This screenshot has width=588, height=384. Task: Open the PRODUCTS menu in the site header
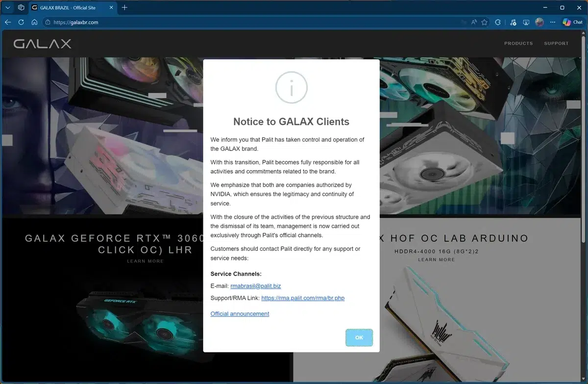tap(518, 44)
